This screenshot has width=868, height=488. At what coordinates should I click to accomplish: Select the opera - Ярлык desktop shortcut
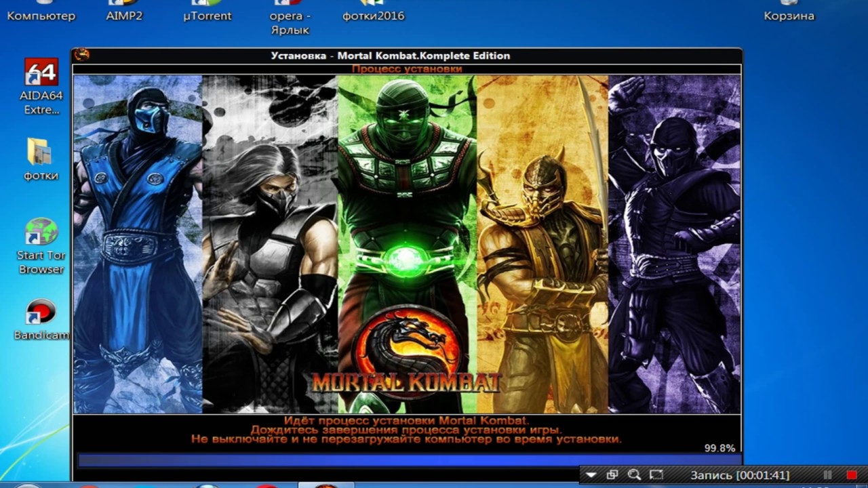(290, 18)
